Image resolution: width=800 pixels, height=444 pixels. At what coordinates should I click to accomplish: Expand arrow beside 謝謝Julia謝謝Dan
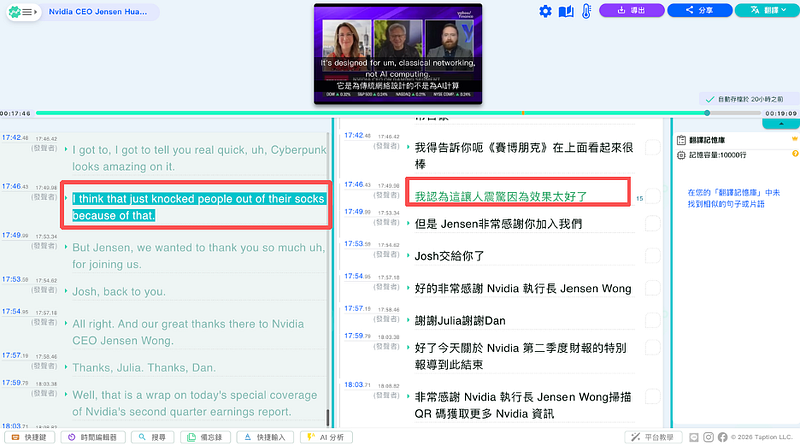pyautogui.click(x=408, y=320)
